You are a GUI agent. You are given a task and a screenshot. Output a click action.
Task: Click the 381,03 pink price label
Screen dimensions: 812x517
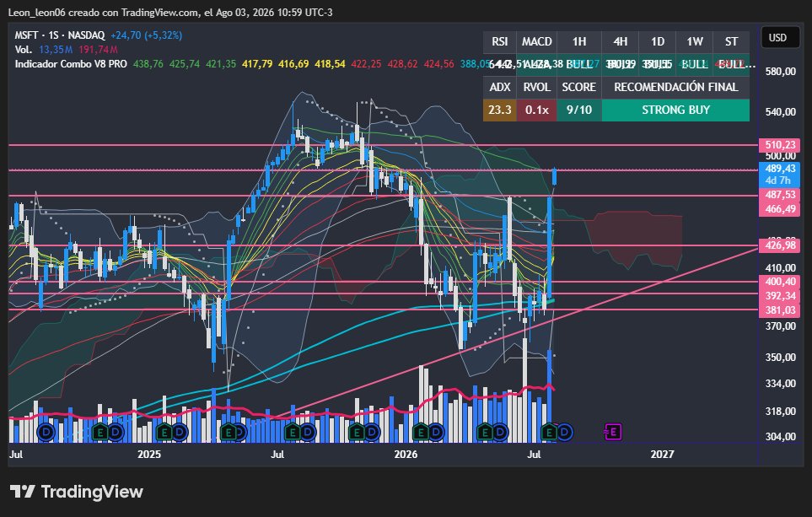779,310
